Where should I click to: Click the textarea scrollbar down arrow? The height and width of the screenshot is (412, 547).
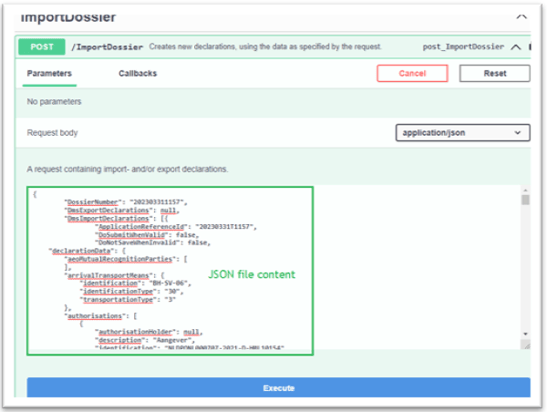coord(525,334)
